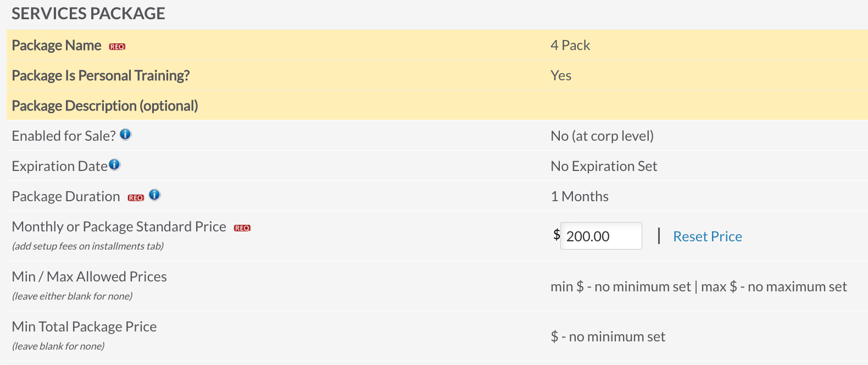Screen dimensions: 868x365
Task: Click the Package Is Personal Training label
Action: (x=101, y=75)
